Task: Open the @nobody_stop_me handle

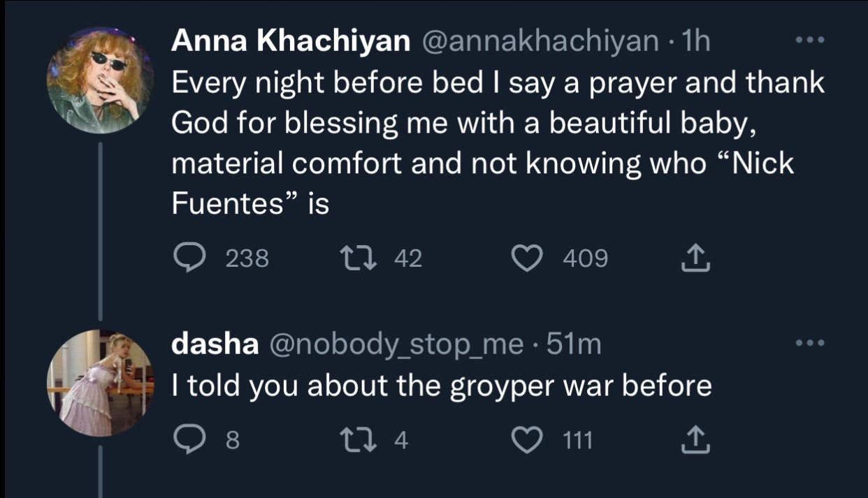Action: click(x=396, y=344)
